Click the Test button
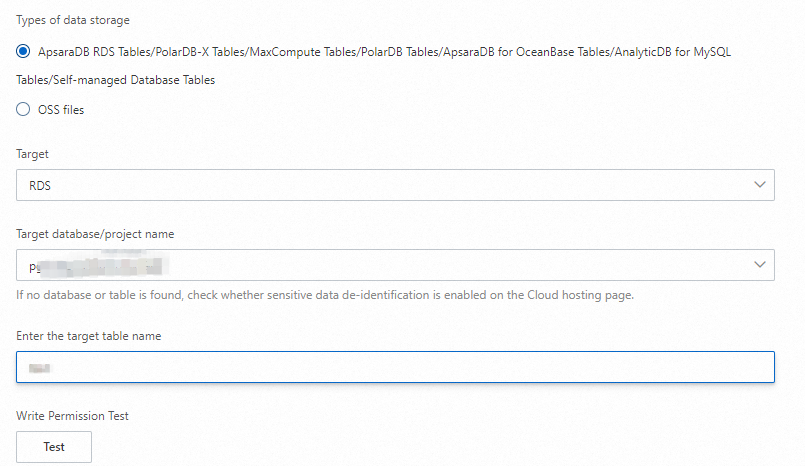This screenshot has width=805, height=466. click(x=54, y=447)
